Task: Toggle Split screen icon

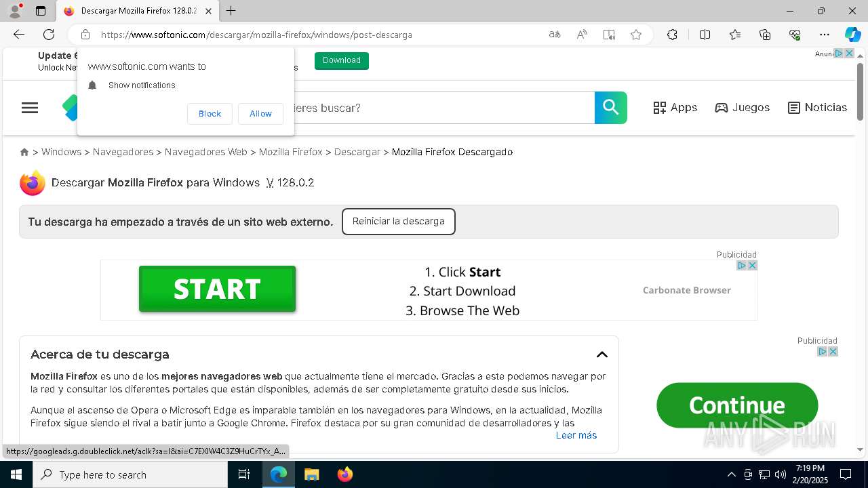Action: click(705, 35)
